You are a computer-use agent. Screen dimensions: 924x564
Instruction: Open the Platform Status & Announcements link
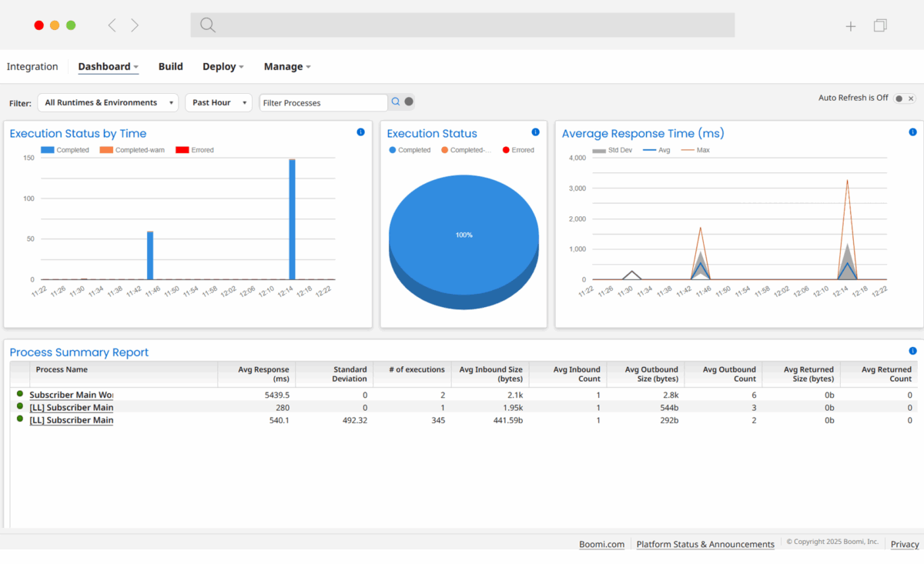705,544
